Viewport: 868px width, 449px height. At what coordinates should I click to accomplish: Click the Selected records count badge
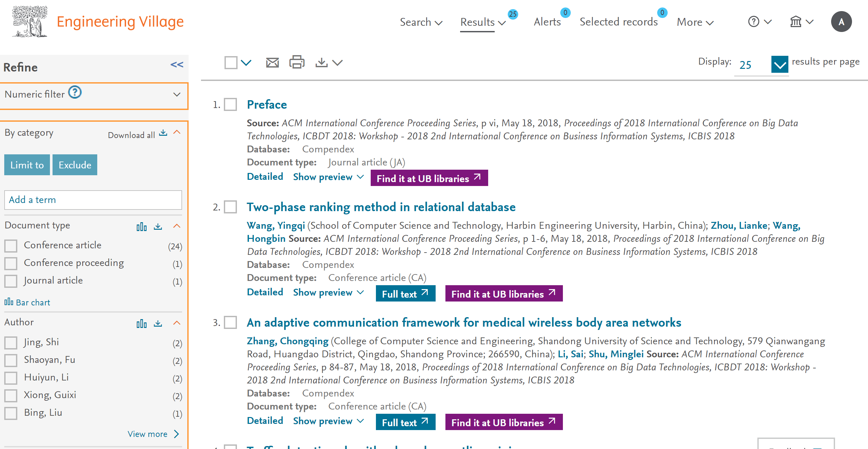pos(662,13)
